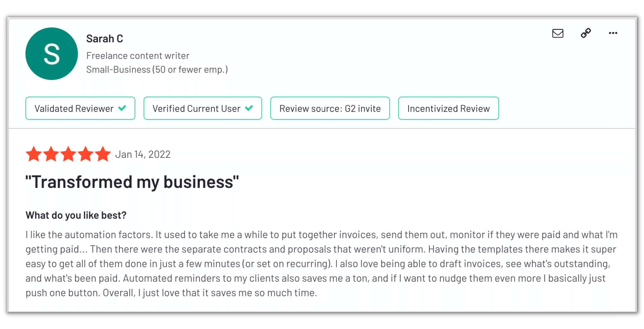Select the fifth rating star

coord(103,154)
